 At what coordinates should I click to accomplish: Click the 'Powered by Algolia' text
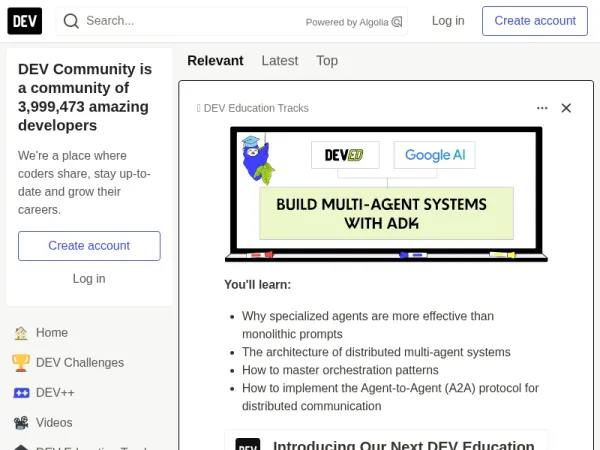point(347,22)
